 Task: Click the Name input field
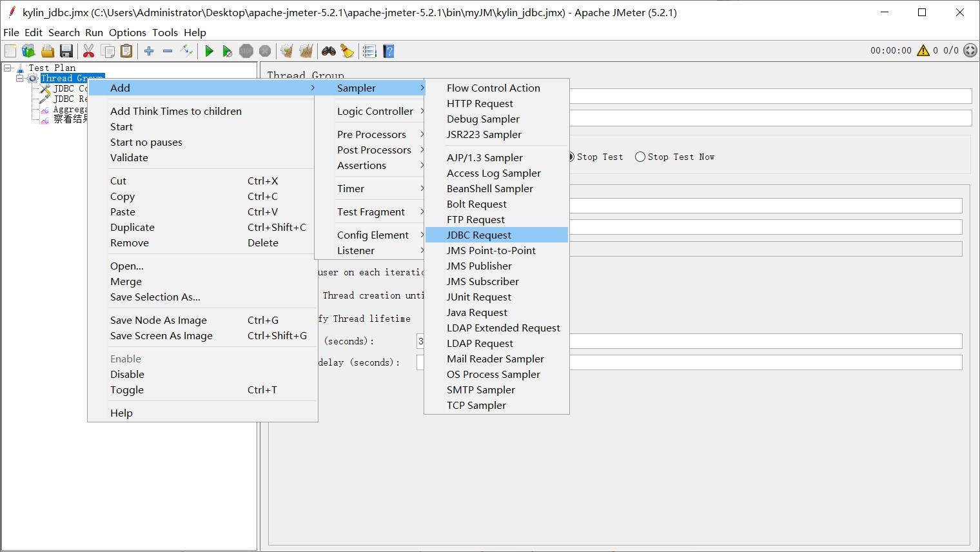point(770,96)
